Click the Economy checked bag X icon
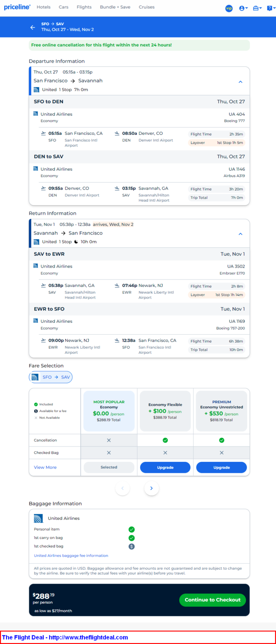 (x=109, y=453)
